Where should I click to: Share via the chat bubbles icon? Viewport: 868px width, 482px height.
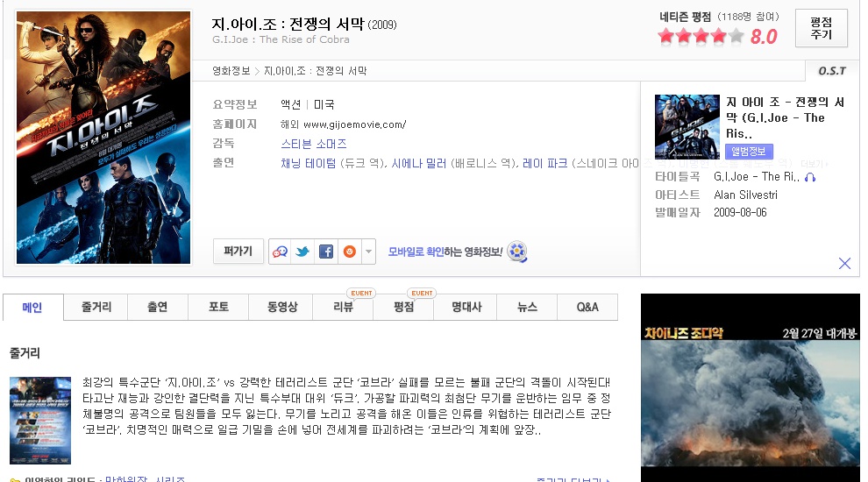[280, 252]
